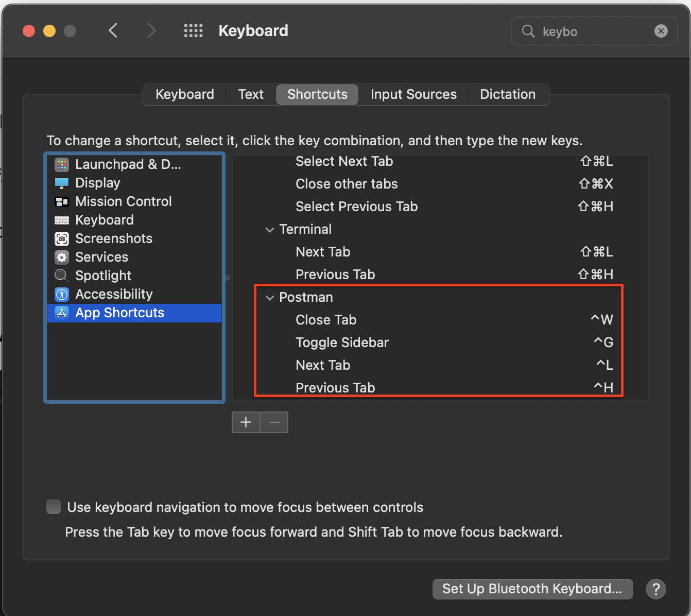Select Screenshots category

[134, 238]
